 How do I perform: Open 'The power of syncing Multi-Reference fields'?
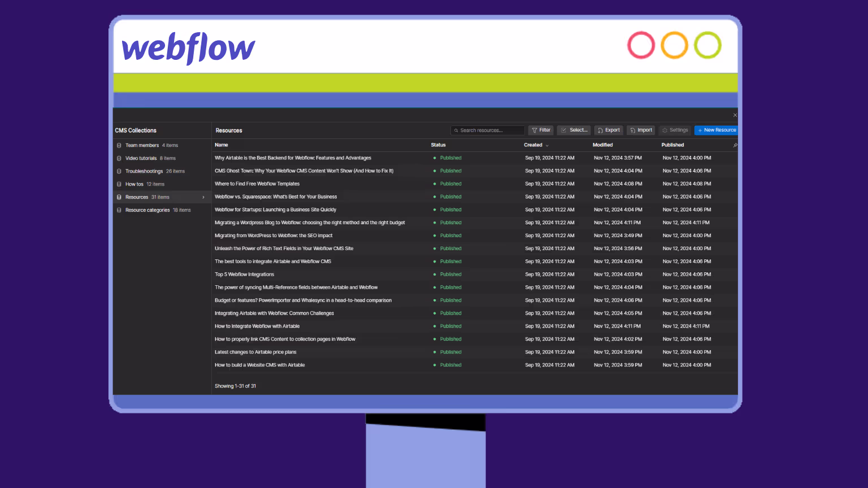point(296,288)
